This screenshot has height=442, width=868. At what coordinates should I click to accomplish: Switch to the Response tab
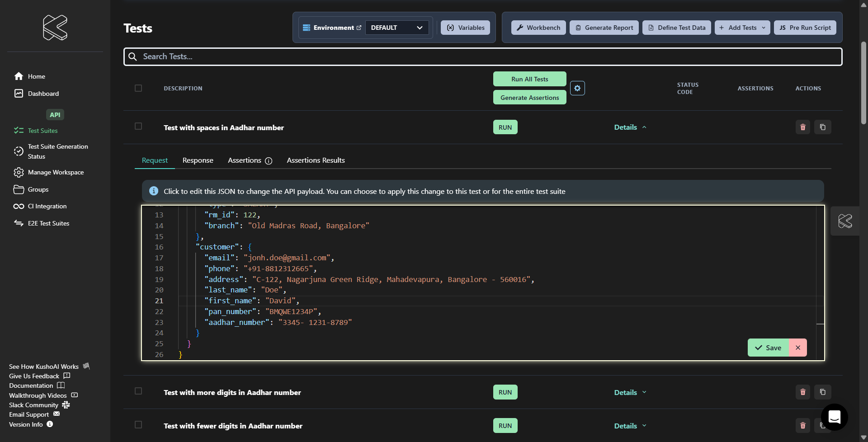198,160
